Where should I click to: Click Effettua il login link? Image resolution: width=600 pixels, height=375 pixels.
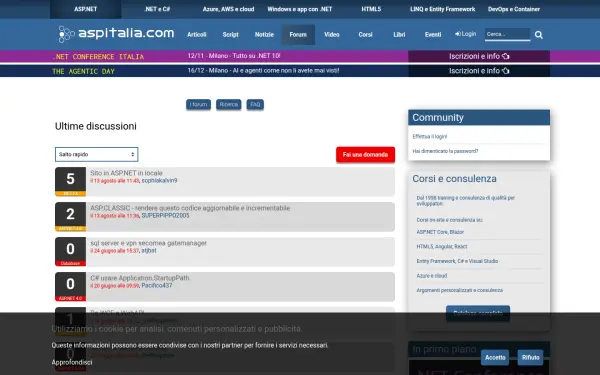point(430,137)
